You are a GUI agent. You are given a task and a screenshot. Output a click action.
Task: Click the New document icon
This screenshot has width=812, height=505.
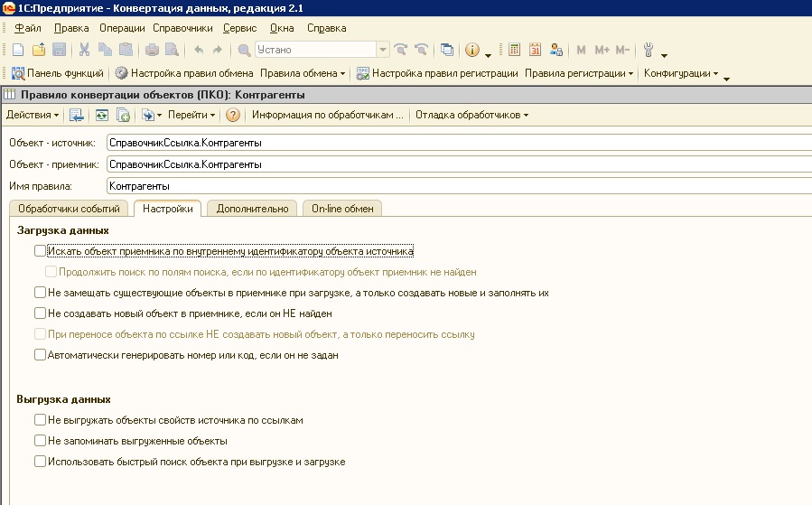pos(18,50)
